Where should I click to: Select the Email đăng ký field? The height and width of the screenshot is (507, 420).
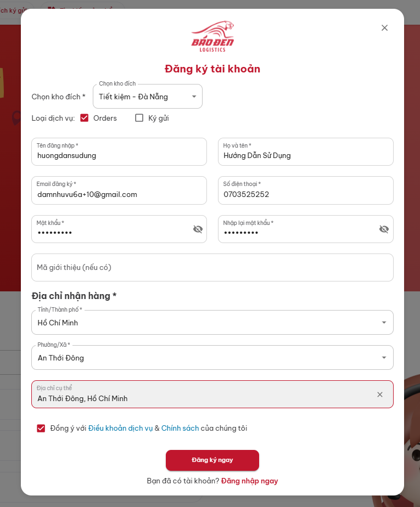coord(119,194)
